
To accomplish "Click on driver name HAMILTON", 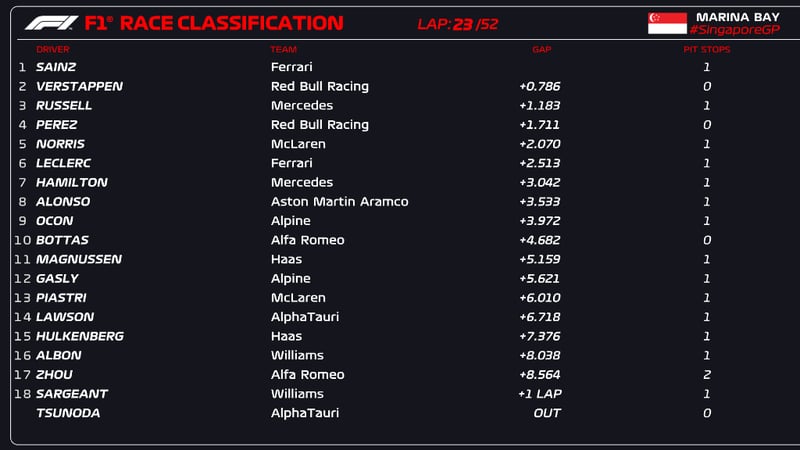I will click(71, 182).
